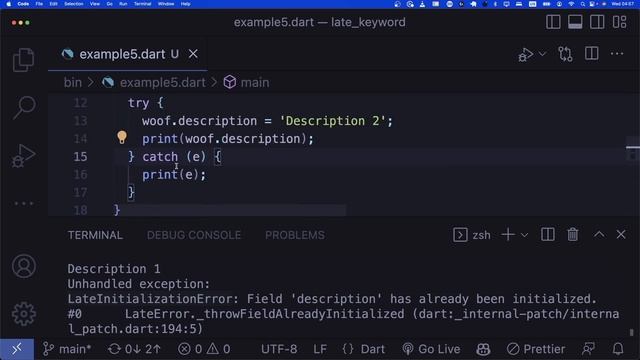Click the Prettier status item

click(x=536, y=349)
